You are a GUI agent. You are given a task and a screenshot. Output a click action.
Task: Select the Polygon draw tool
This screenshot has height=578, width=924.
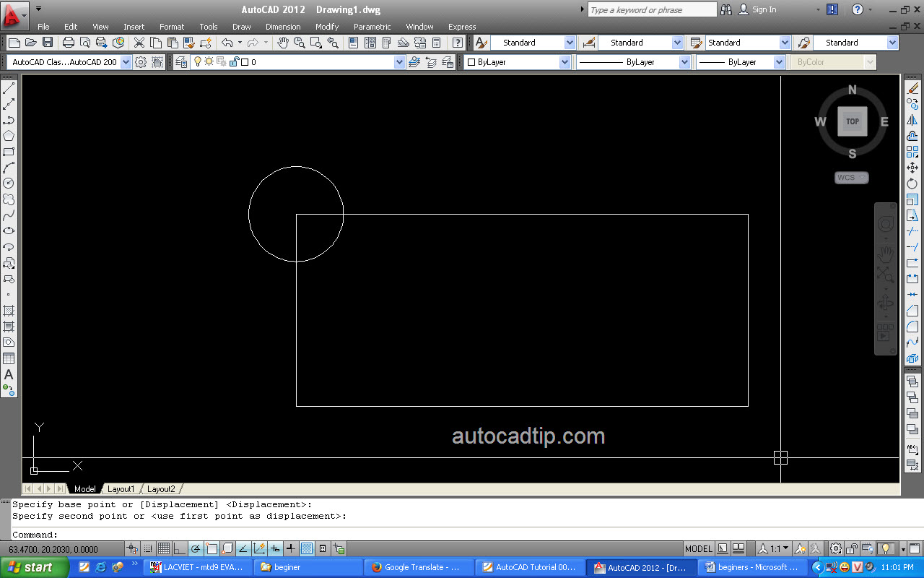coord(9,136)
